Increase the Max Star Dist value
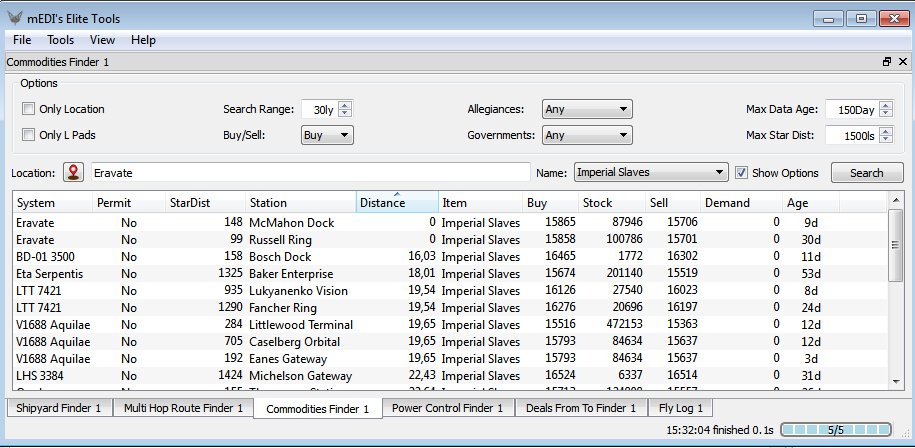Image resolution: width=915 pixels, height=448 pixels. (x=886, y=131)
